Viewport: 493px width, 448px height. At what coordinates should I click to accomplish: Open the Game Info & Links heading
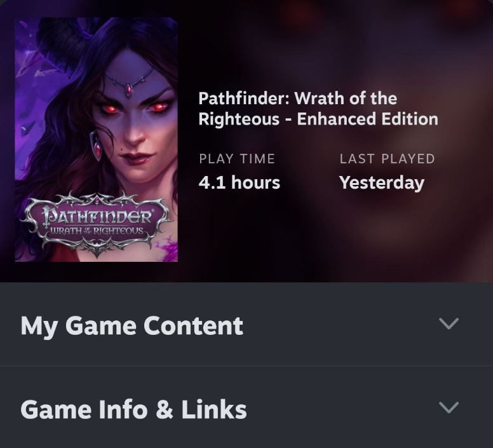click(x=133, y=409)
